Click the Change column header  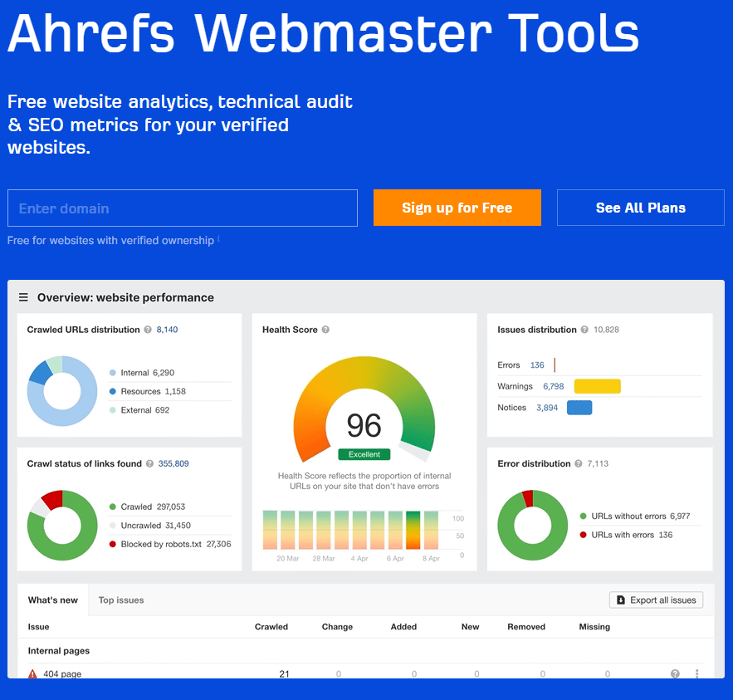pos(337,627)
